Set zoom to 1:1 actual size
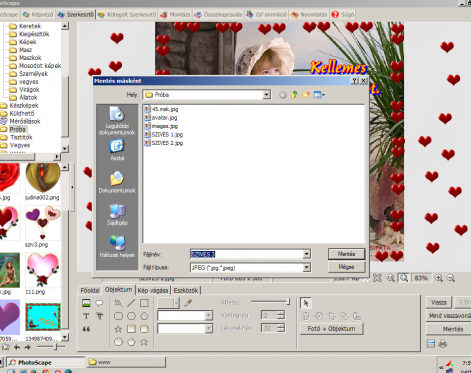471x373 pixels. (x=390, y=278)
